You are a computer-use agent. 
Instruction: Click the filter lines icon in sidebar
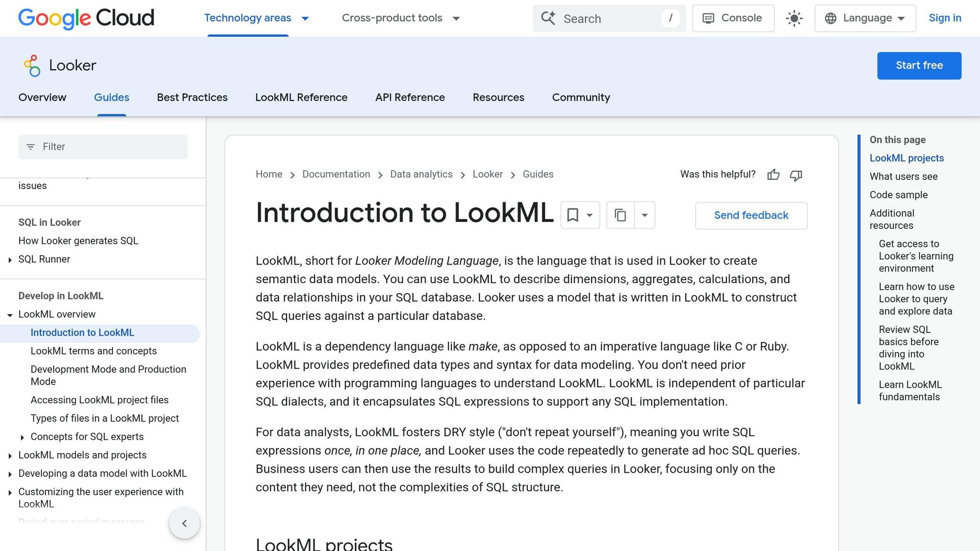[31, 147]
